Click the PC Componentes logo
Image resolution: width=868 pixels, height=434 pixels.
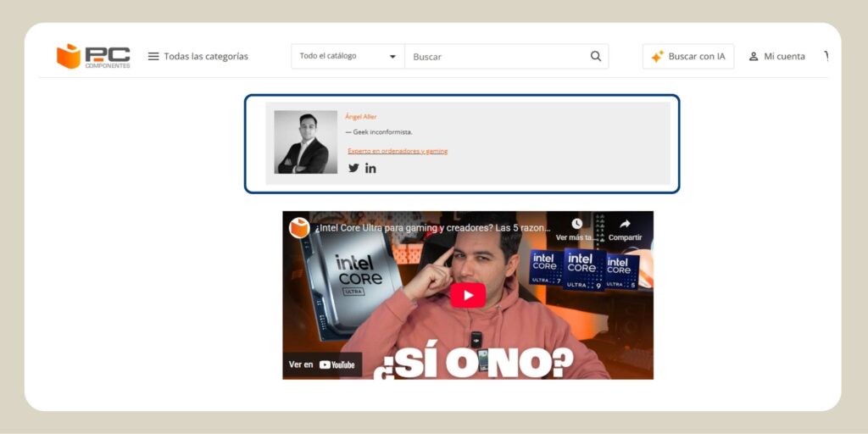coord(93,56)
